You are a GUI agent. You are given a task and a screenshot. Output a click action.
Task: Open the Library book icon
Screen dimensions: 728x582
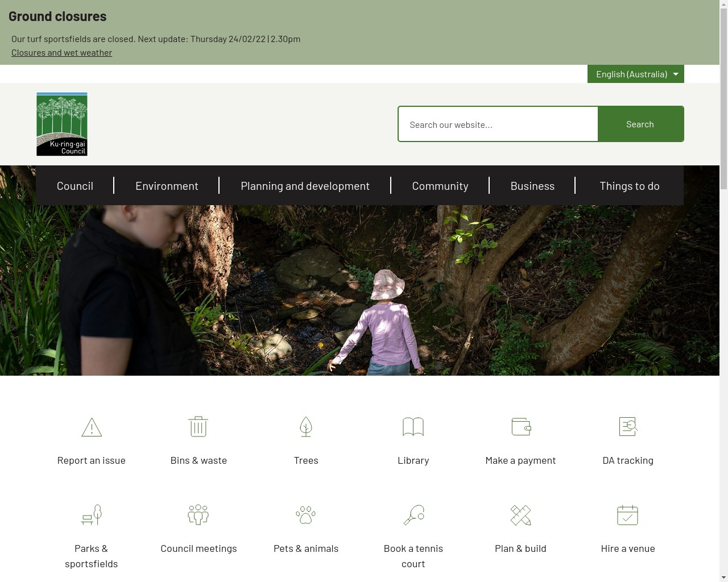(413, 427)
